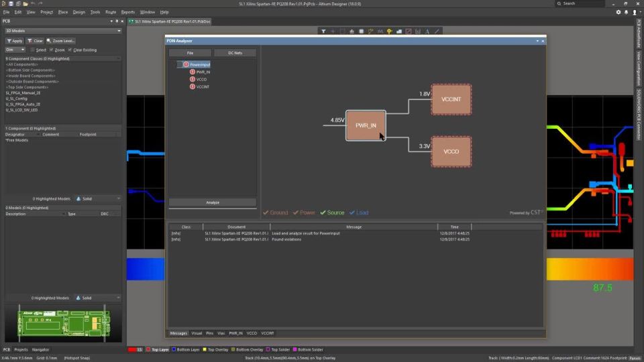644x362 pixels.
Task: Select the PWR_IN block in diagram
Action: click(366, 125)
